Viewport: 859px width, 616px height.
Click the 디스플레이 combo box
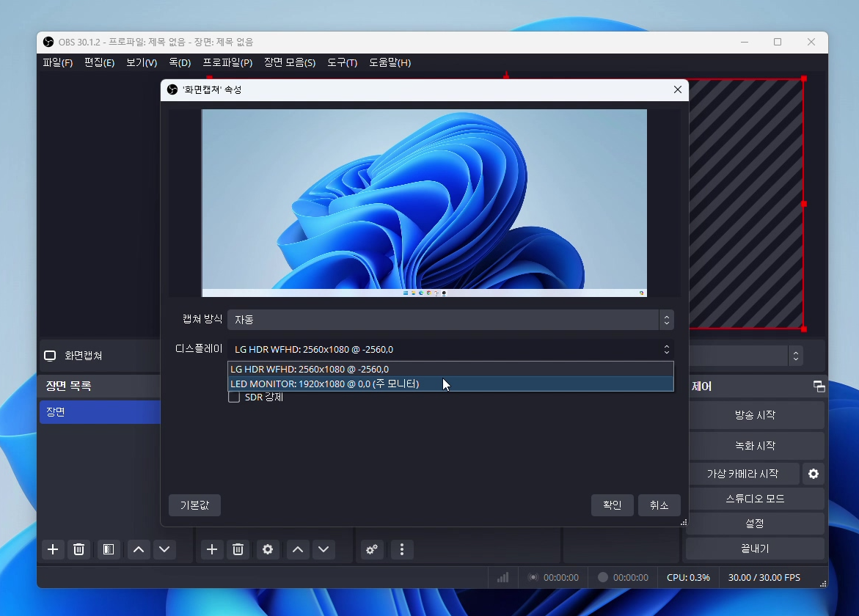click(450, 349)
